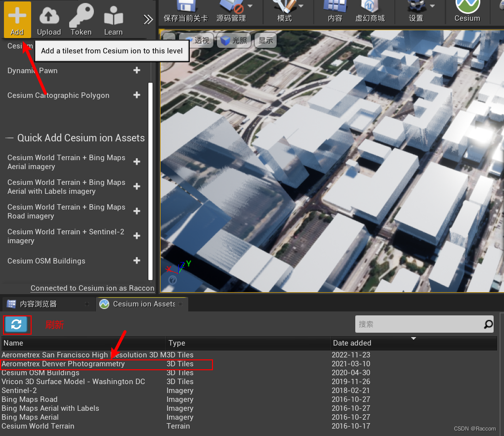Expand the Settings dropdown arrow
The width and height of the screenshot is (504, 436).
(x=432, y=6)
